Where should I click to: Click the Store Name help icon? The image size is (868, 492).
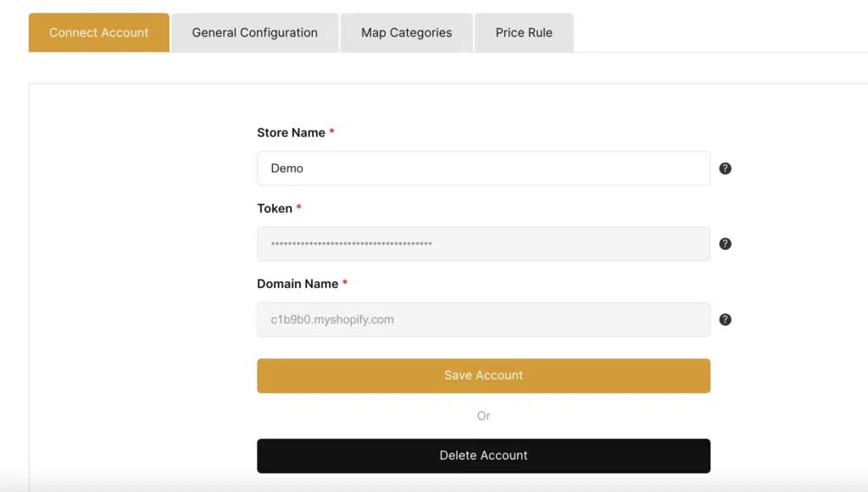(x=725, y=169)
